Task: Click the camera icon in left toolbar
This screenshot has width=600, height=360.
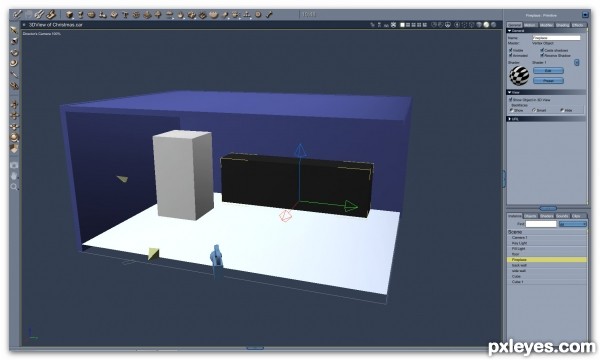Action: tap(14, 165)
